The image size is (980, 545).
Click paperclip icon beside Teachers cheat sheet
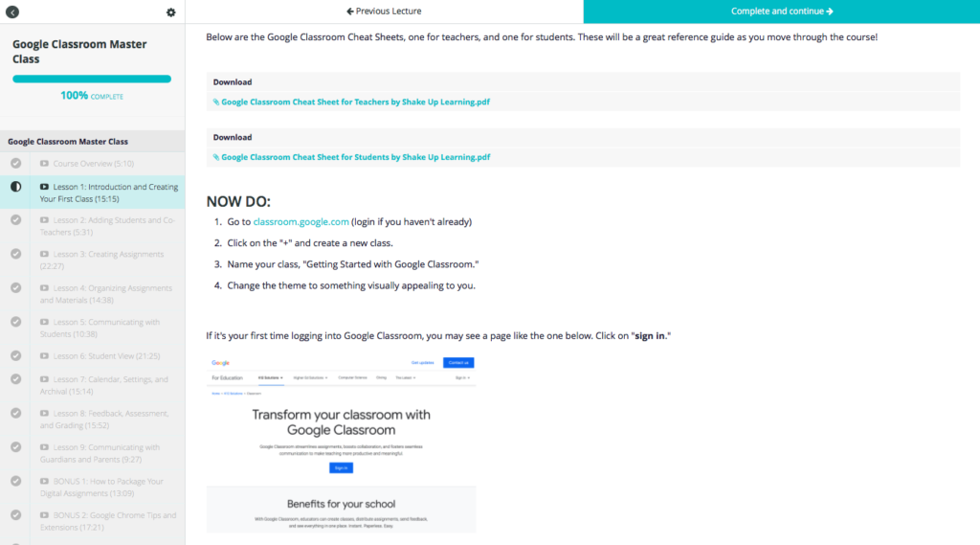tap(215, 102)
